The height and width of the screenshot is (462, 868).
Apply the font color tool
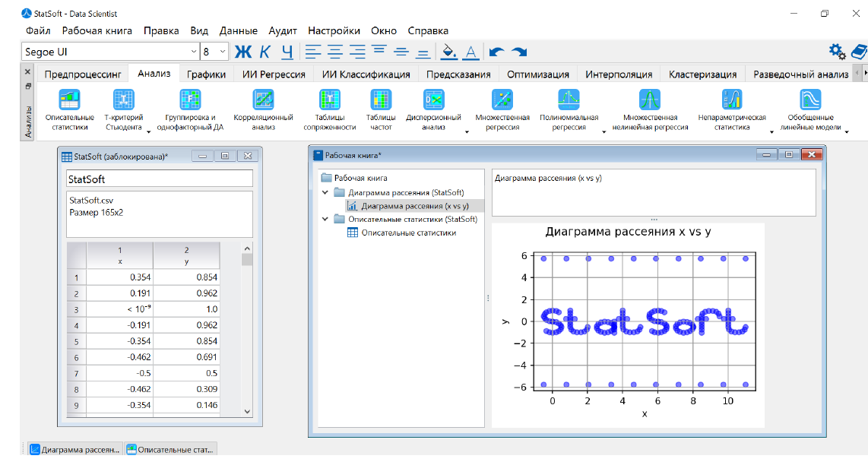470,52
